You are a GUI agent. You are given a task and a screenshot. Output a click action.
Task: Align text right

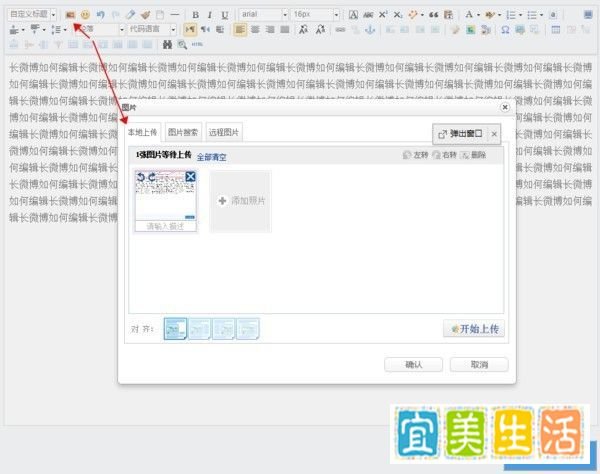[270, 29]
